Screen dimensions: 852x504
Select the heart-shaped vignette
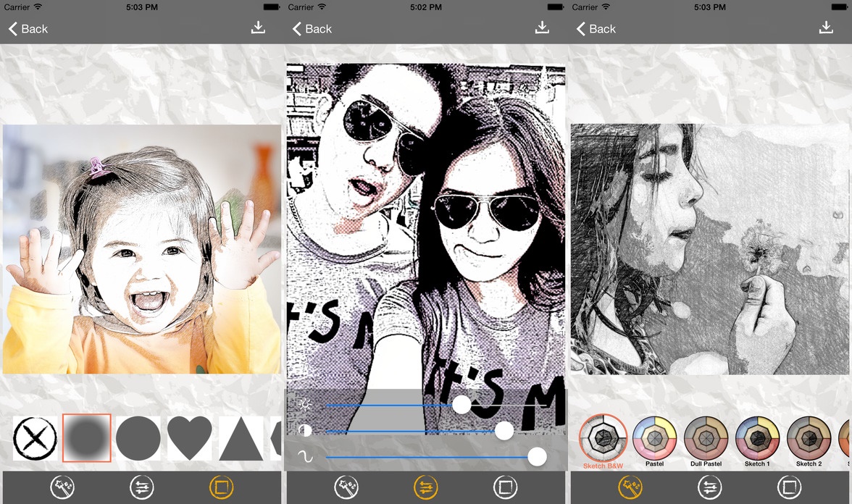191,437
